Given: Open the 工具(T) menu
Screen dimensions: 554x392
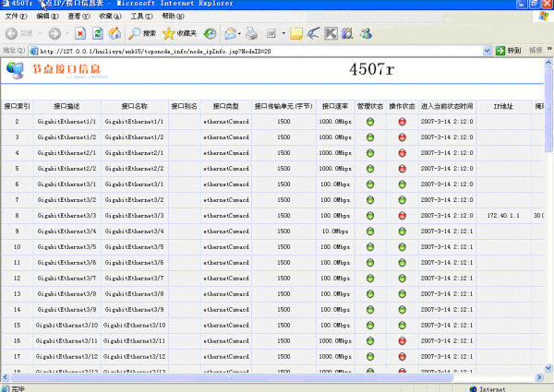Looking at the screenshot, I should tap(141, 17).
